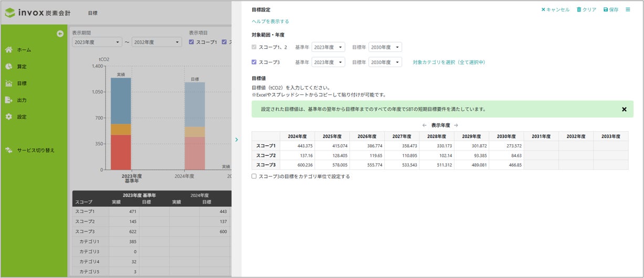Open the 算定 calculation icon
The image size is (644, 278).
click(x=9, y=67)
